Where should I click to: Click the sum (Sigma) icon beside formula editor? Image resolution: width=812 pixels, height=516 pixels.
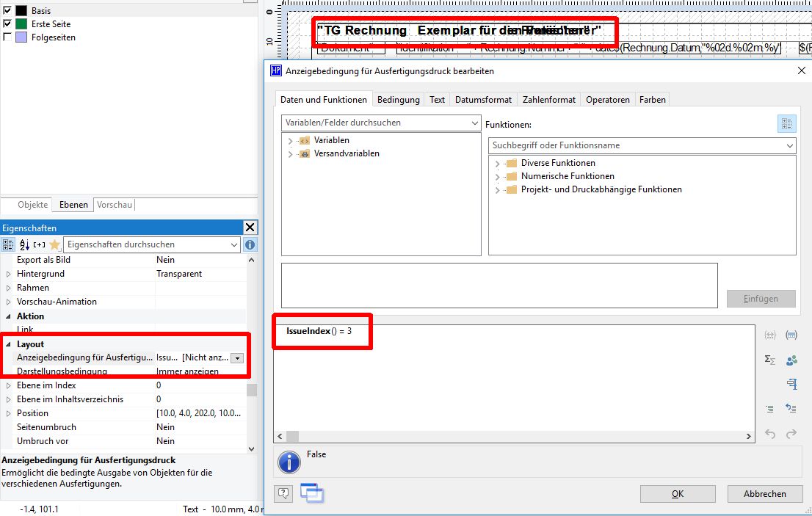(770, 360)
